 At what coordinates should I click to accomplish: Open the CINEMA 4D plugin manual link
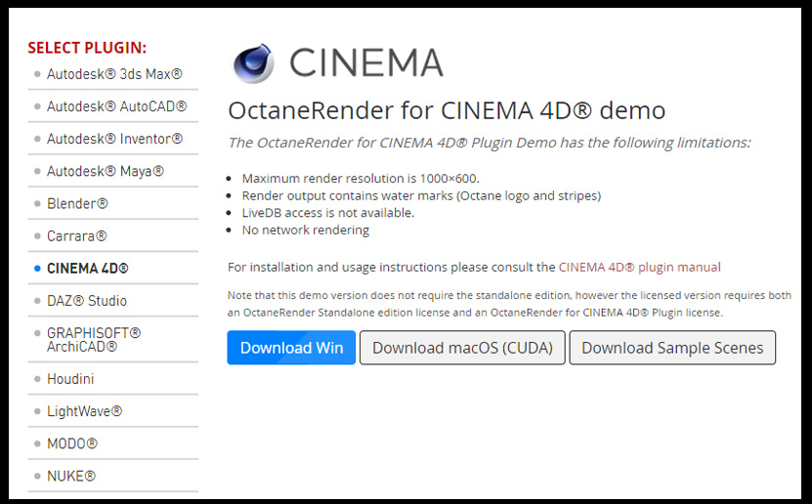(x=640, y=267)
